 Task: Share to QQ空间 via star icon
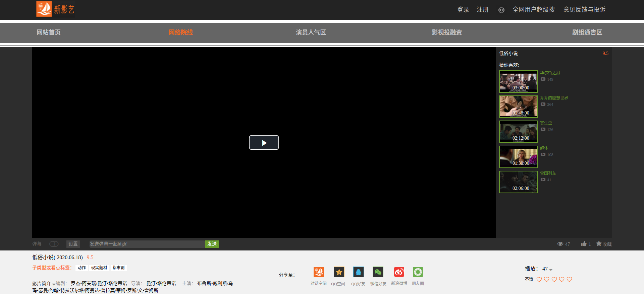pos(339,272)
